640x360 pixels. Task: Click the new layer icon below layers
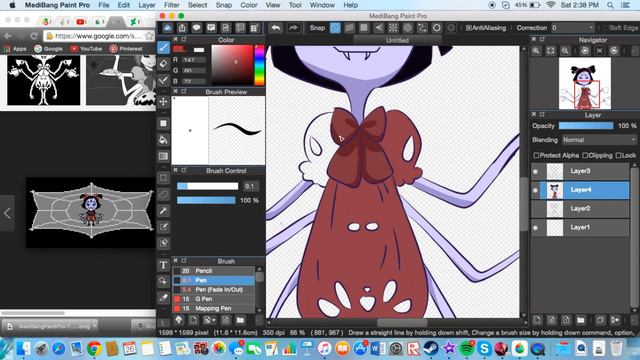click(537, 320)
